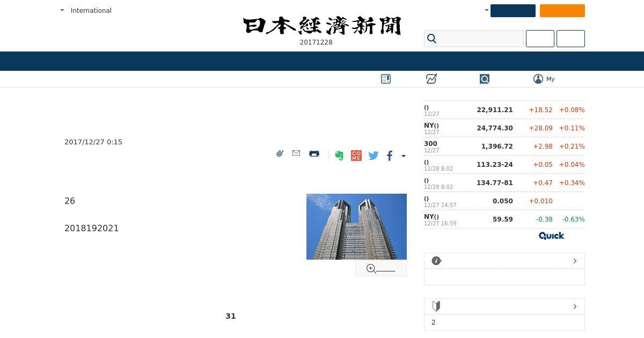Open the dropdown arrow beside the navy button
The image size is (644, 338).
[486, 10]
